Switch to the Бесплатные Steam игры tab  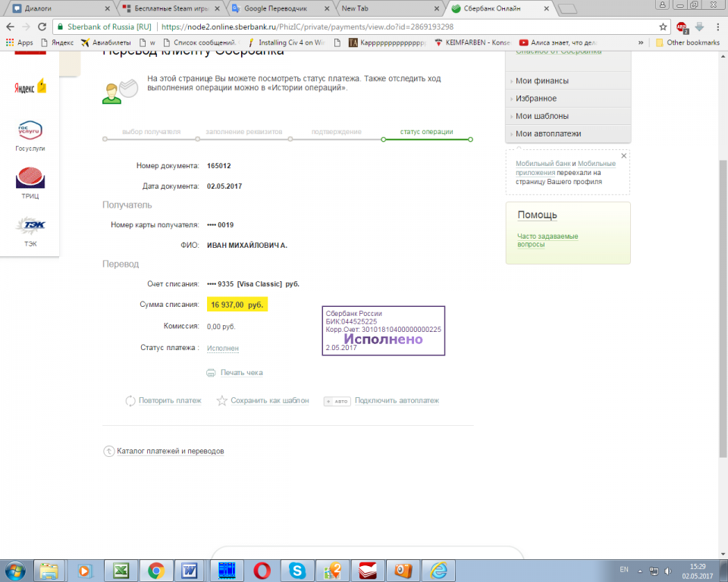tap(171, 8)
